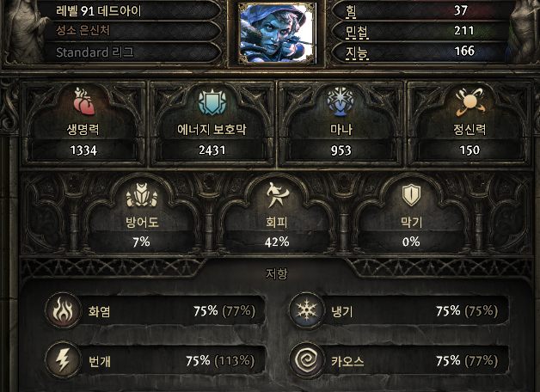This screenshot has height=392, width=540.
Task: Click the mana orb icon
Action: point(341,101)
